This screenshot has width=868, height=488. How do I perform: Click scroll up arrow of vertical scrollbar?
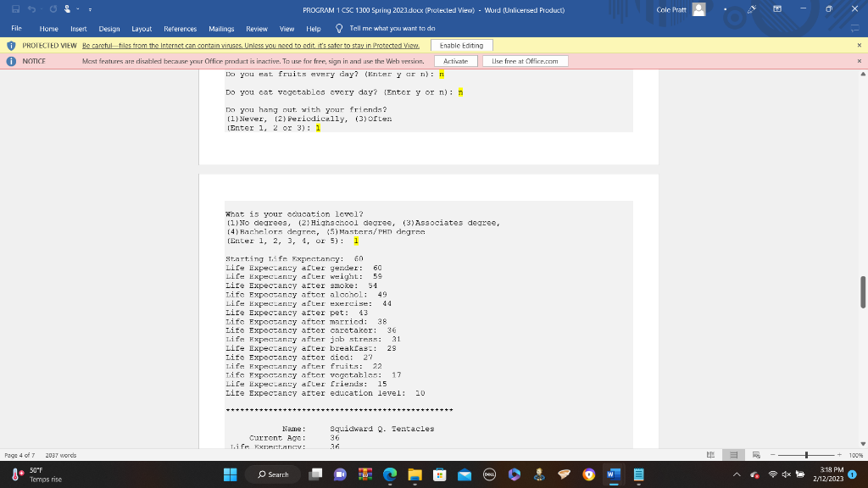tap(862, 74)
